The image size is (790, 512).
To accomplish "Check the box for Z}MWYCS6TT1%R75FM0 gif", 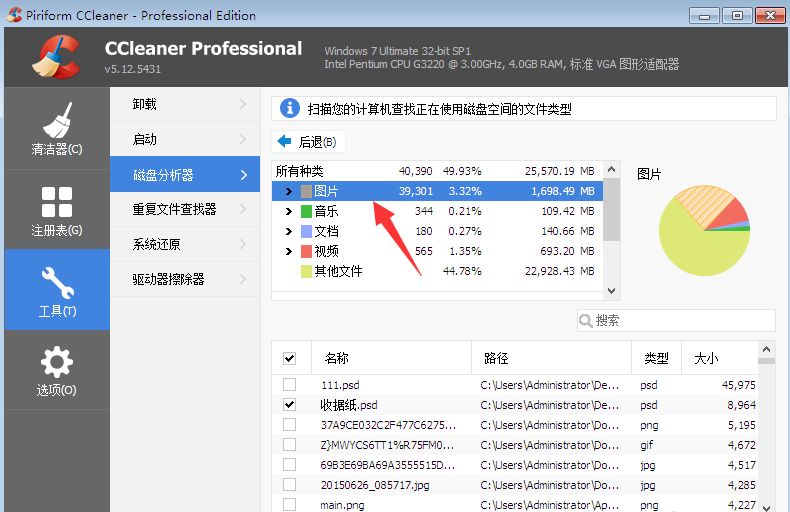I will [x=290, y=444].
